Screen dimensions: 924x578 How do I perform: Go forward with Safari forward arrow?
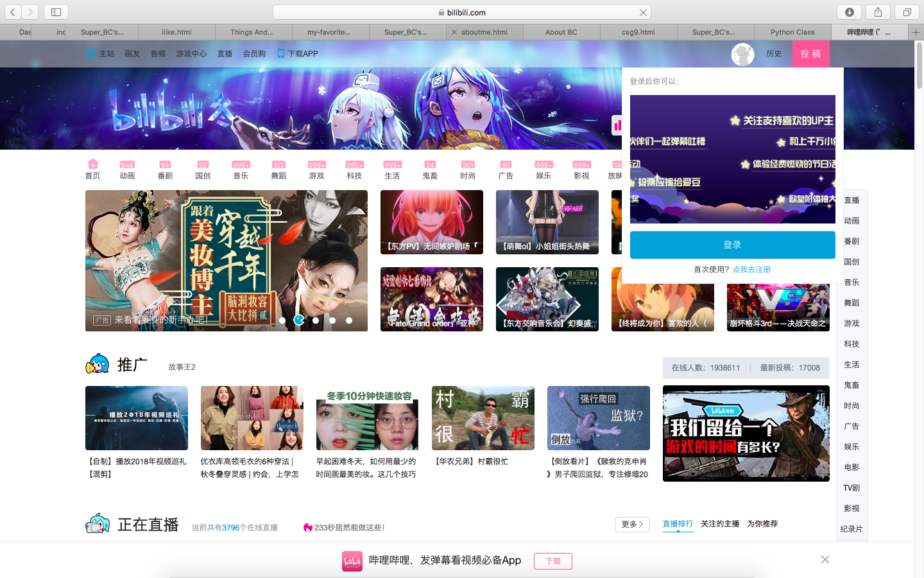point(30,12)
